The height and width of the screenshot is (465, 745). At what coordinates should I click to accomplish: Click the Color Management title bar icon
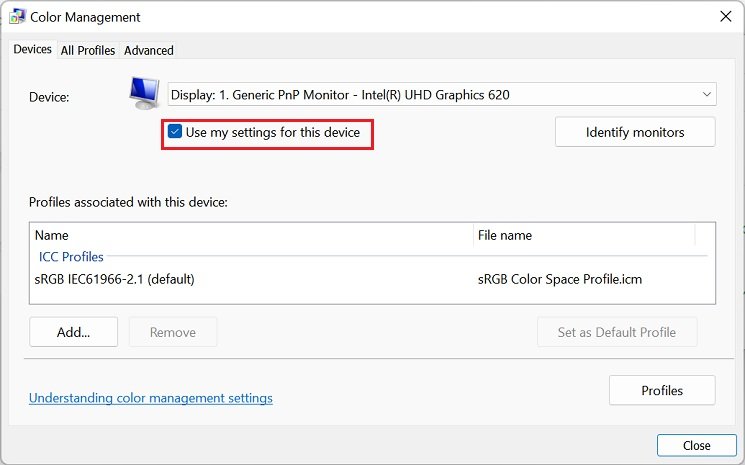17,17
